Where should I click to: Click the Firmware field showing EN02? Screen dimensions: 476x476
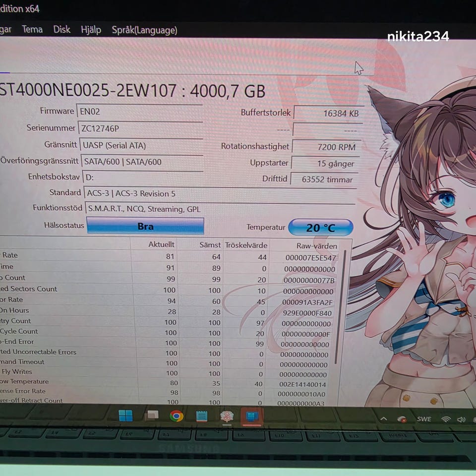click(140, 112)
